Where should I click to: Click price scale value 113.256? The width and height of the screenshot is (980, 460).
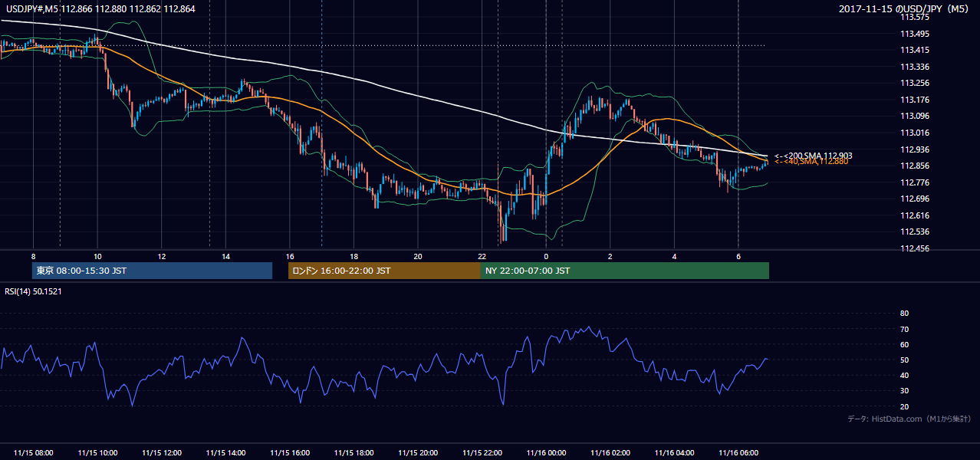[915, 84]
